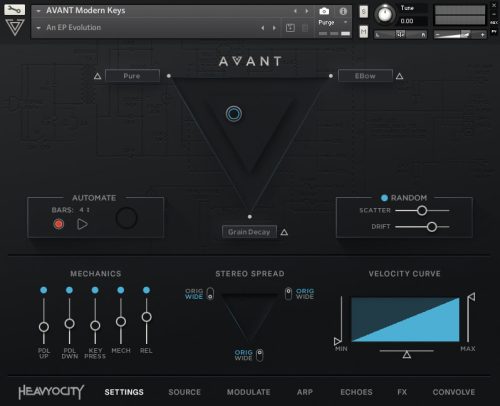This screenshot has height=406, width=500.
Task: Click the tune value field 0.00
Action: tap(413, 21)
